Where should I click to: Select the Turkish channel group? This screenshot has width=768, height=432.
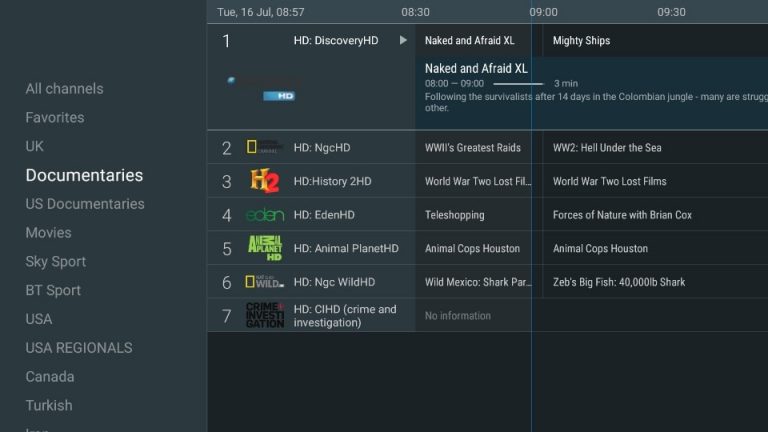point(49,406)
